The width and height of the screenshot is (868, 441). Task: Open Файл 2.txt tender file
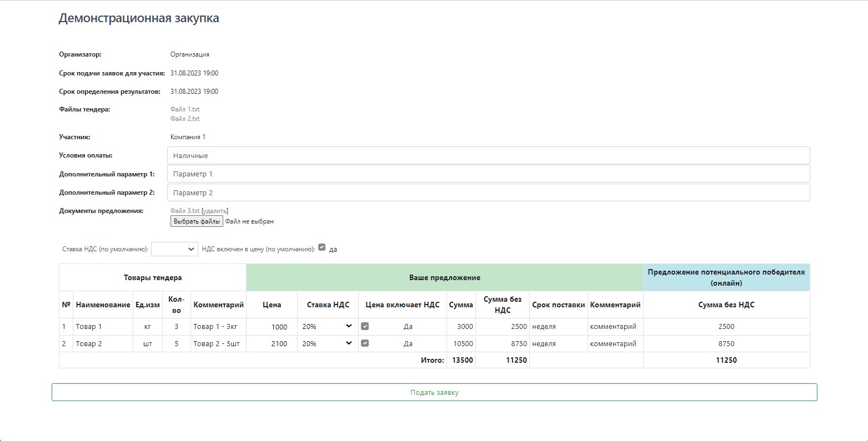coord(185,119)
